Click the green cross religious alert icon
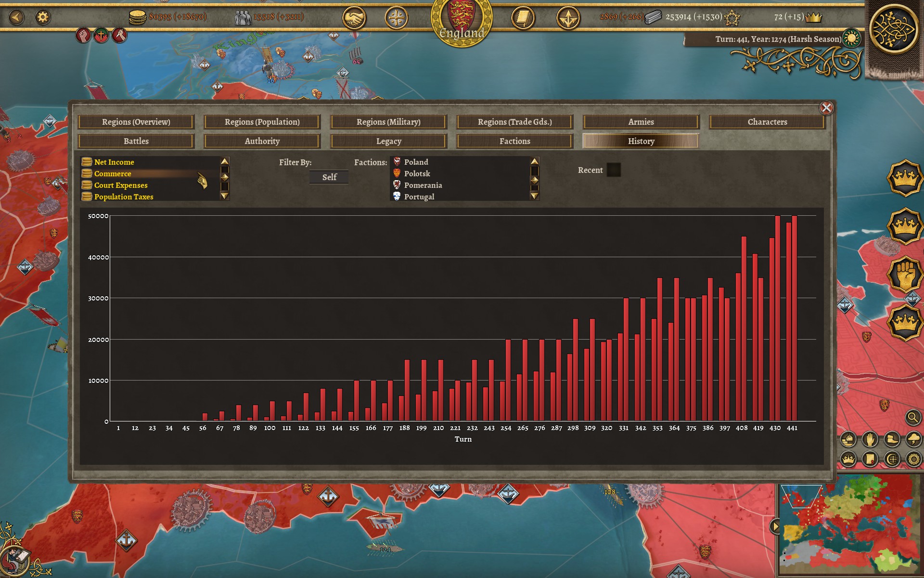Image resolution: width=924 pixels, height=578 pixels. (x=102, y=35)
